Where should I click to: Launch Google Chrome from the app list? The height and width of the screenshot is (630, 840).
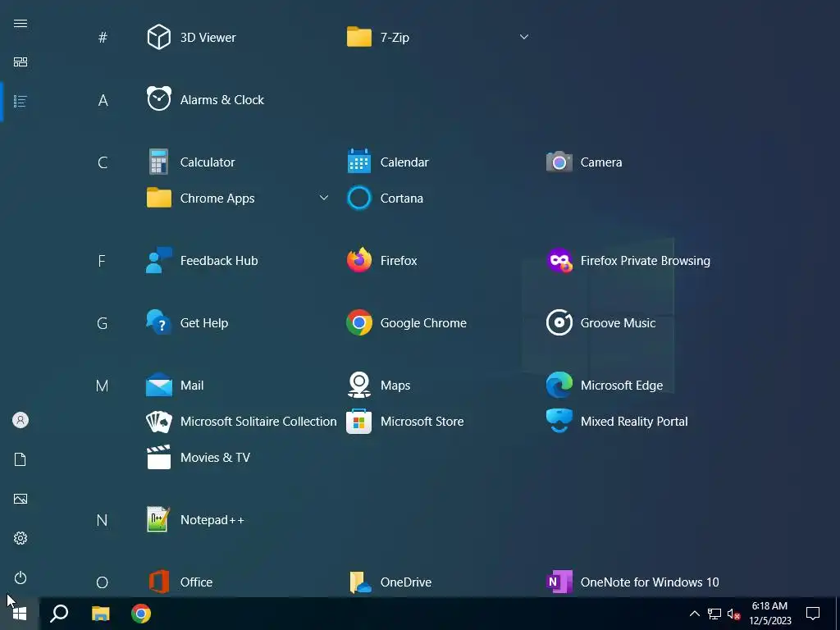pos(407,322)
